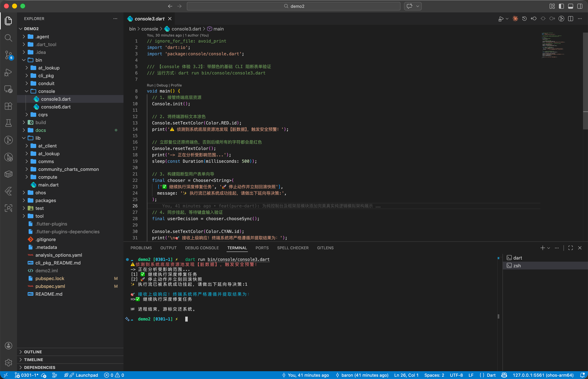Click Launchpad in the status bar

coord(86,375)
